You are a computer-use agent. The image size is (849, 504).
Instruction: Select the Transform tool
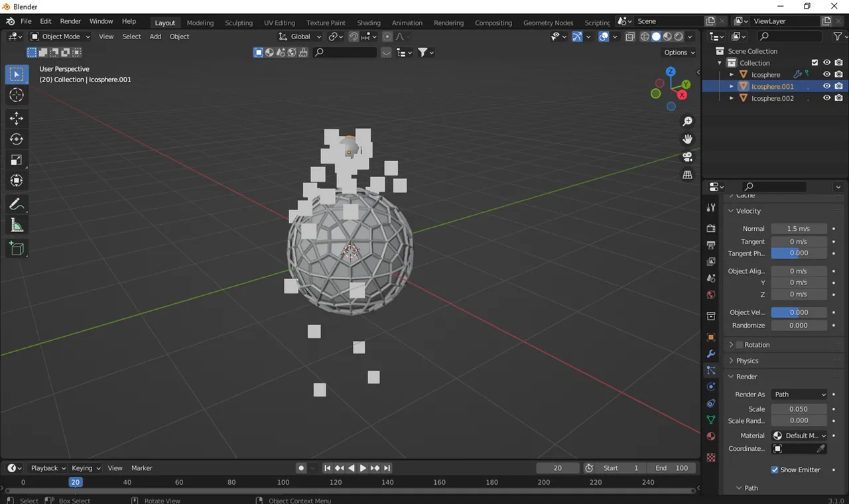pyautogui.click(x=17, y=180)
